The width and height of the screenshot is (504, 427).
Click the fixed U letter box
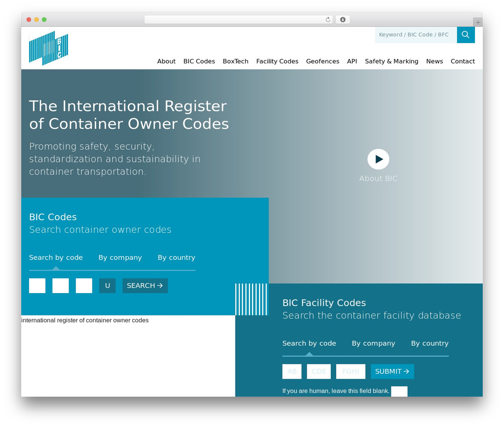(107, 286)
